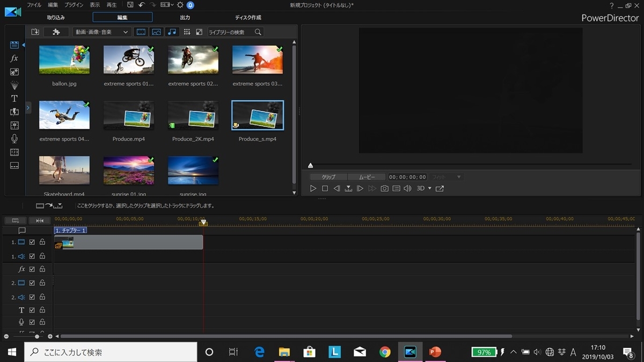
Task: Stop the preview playback
Action: coord(325,188)
